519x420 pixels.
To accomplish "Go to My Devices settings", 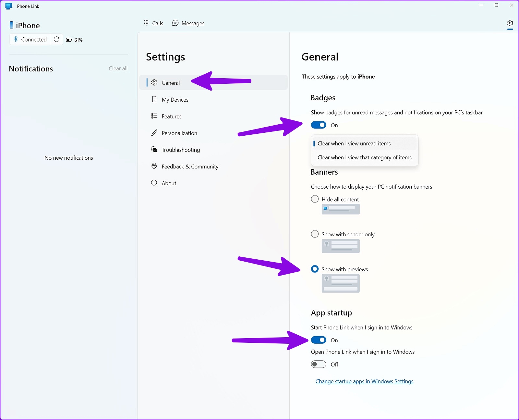I will (x=213, y=100).
